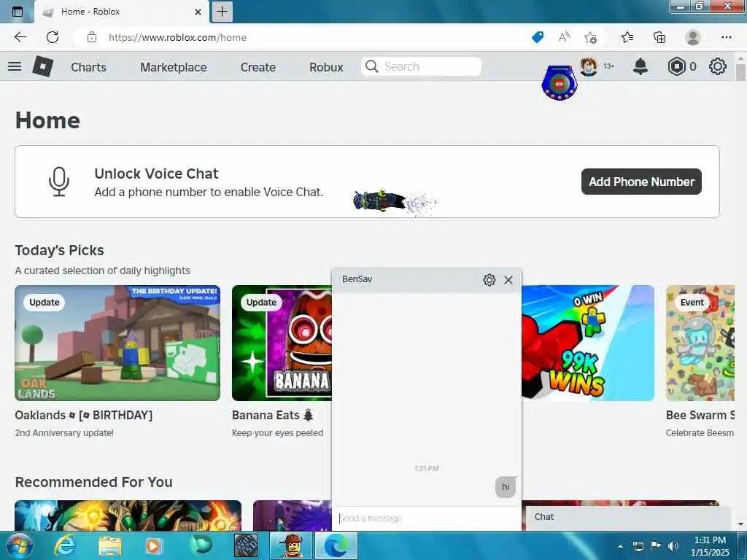Screen dimensions: 747x560
Task: Click the Roblox search field
Action: 422,66
